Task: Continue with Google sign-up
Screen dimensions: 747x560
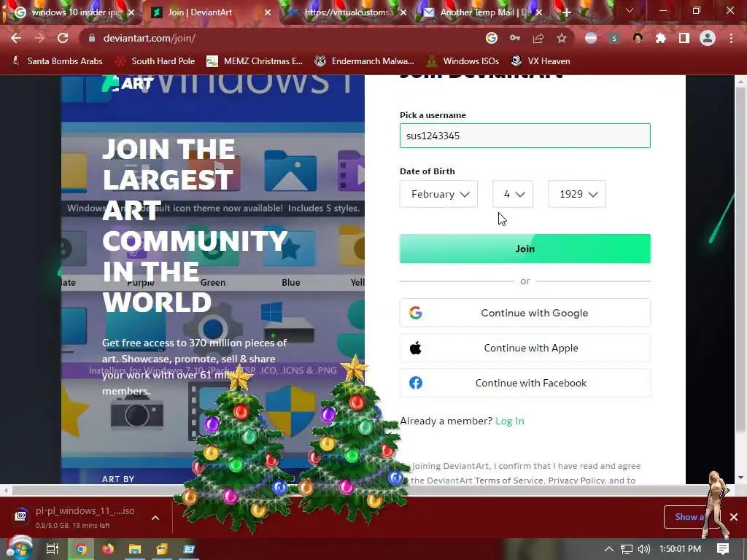Action: tap(525, 313)
